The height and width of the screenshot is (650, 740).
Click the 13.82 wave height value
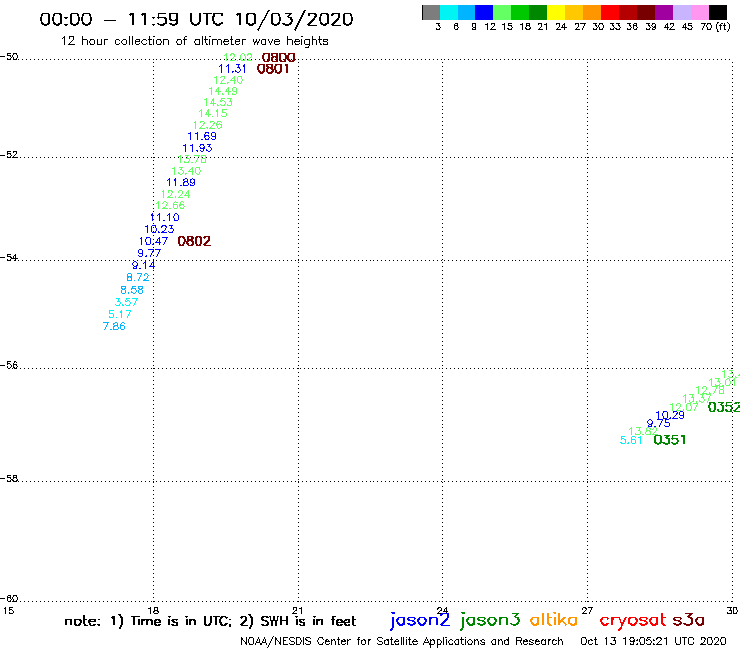(x=643, y=431)
